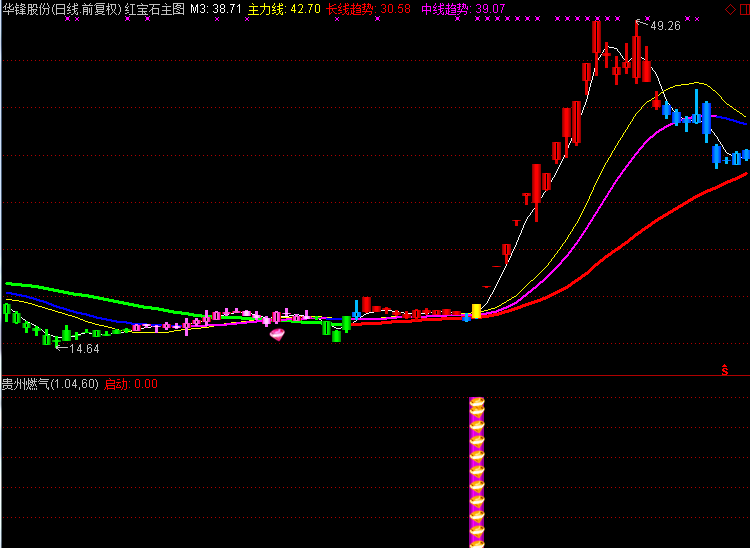
Task: Click the horizontal divider between chart panels
Action: [x=375, y=376]
